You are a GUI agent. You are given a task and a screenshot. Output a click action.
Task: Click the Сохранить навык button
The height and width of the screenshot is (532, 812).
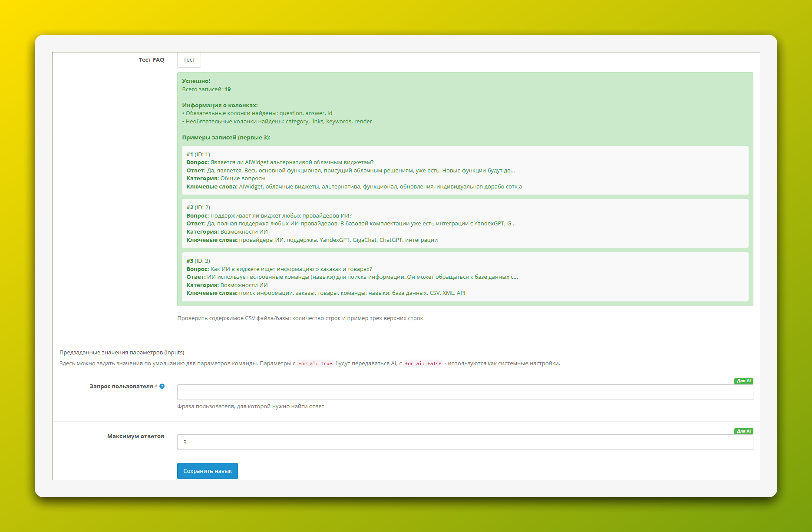pyautogui.click(x=207, y=471)
